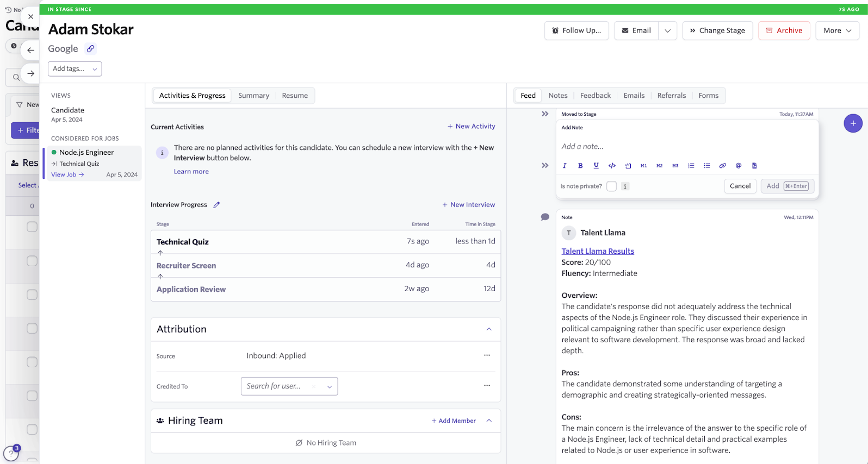Add an @ mention to the note
Image resolution: width=868 pixels, height=464 pixels.
(x=738, y=166)
